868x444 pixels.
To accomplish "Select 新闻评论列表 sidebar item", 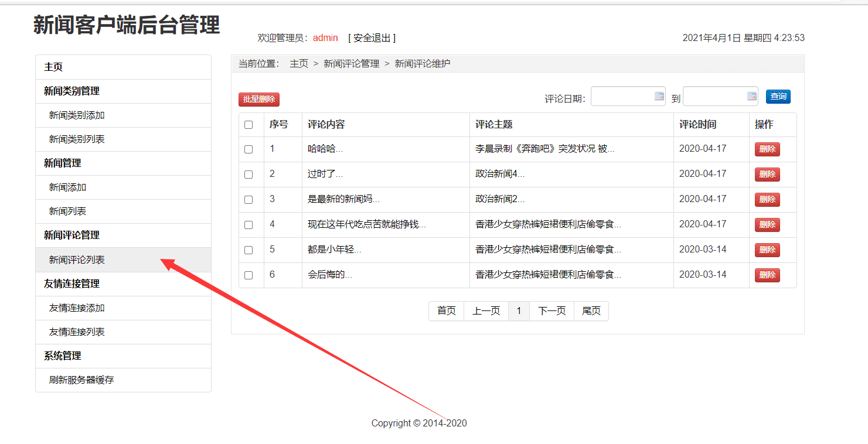I will 77,260.
